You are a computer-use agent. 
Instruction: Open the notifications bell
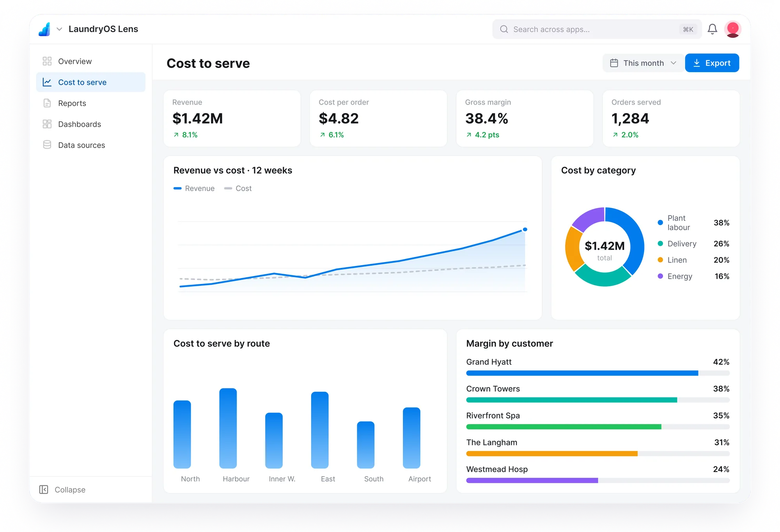coord(712,29)
